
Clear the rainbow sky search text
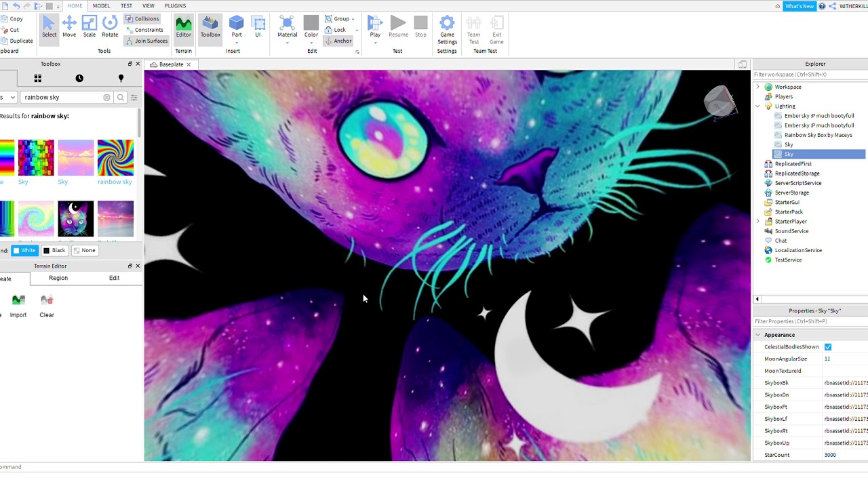[106, 98]
